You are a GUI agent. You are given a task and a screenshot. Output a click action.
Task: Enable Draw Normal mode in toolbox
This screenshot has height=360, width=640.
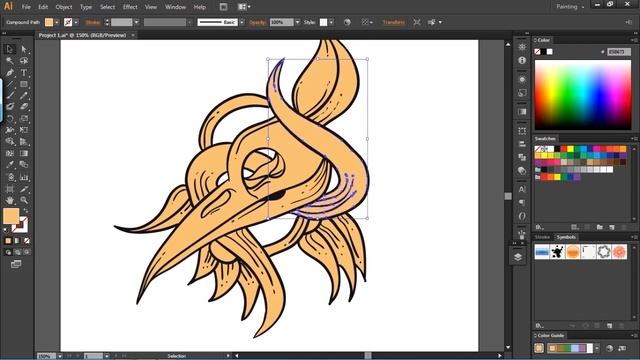pos(8,252)
